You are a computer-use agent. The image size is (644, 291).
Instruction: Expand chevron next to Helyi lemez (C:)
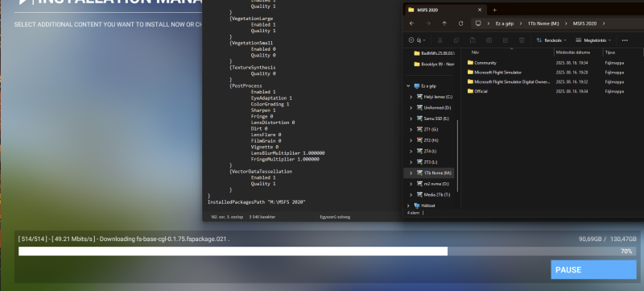[411, 97]
